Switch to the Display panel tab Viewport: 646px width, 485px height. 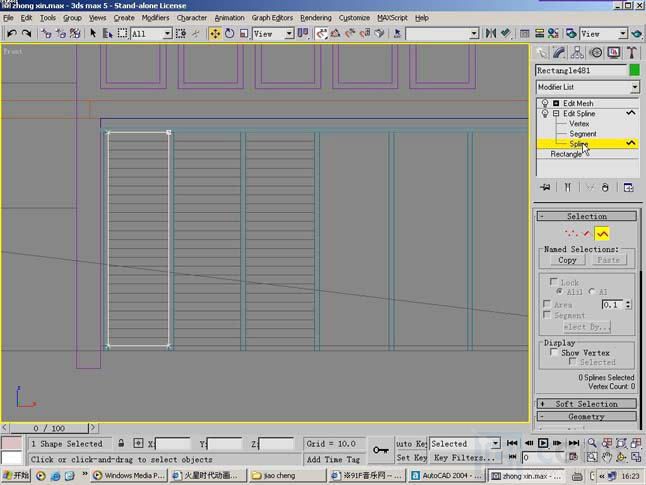[614, 53]
